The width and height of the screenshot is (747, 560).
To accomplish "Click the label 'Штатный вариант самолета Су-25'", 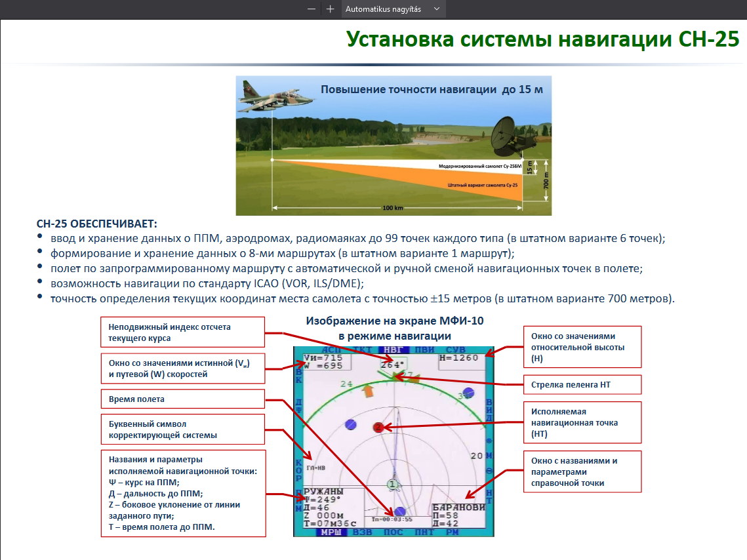I will (x=483, y=185).
